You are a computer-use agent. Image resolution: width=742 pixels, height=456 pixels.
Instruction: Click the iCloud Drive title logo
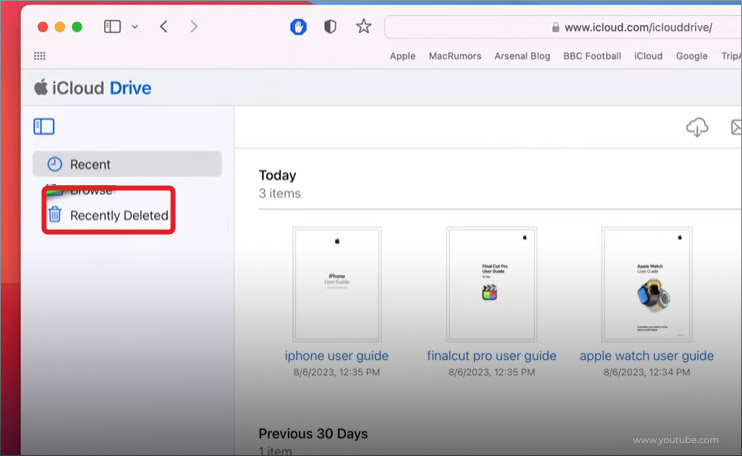93,88
